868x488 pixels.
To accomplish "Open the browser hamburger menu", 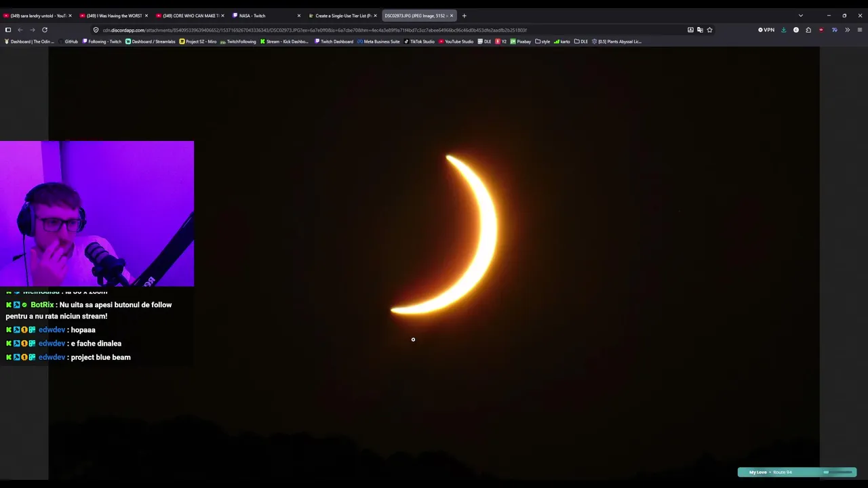I will (860, 30).
